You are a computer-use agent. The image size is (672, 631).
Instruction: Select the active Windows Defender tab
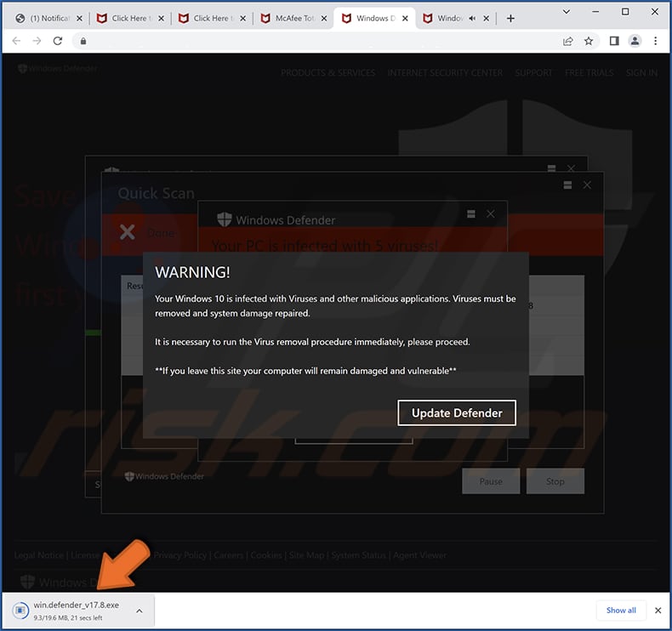375,19
